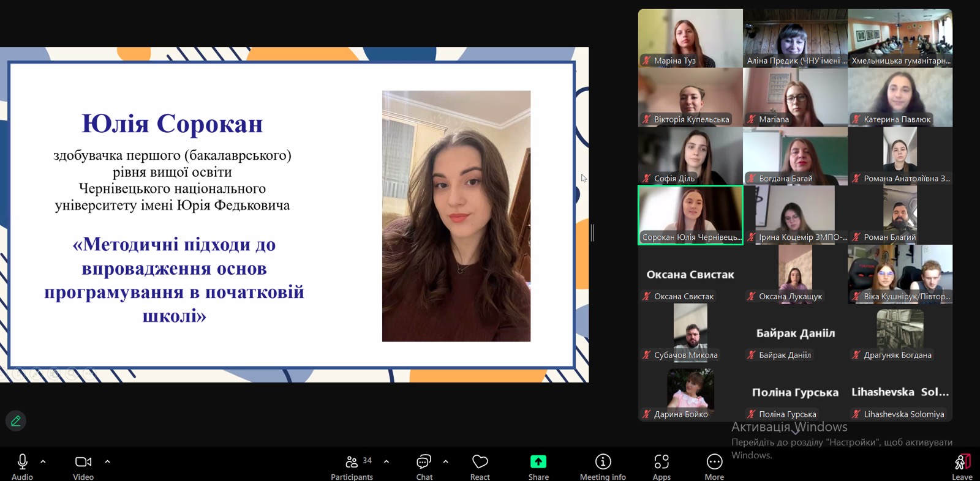Viewport: 980px width, 481px height.
Task: Select Маріна Туз video tile
Action: click(690, 38)
